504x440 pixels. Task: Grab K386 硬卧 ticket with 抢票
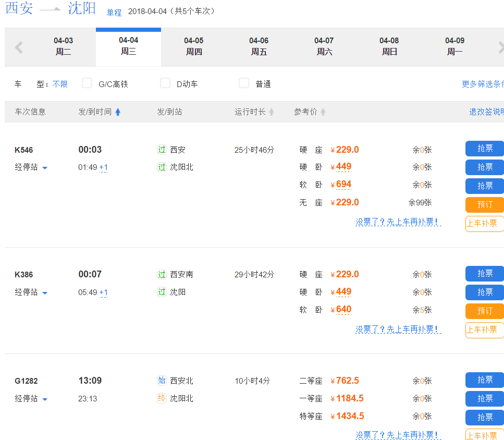[485, 292]
